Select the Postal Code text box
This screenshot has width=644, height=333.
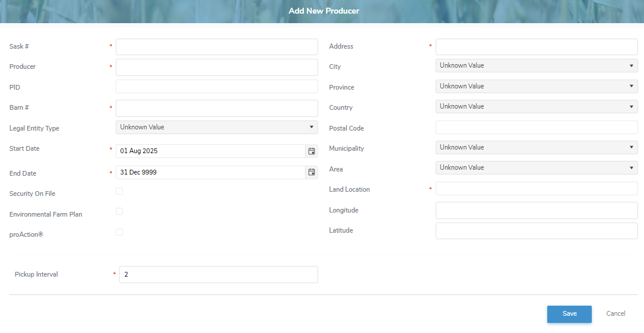(x=537, y=128)
